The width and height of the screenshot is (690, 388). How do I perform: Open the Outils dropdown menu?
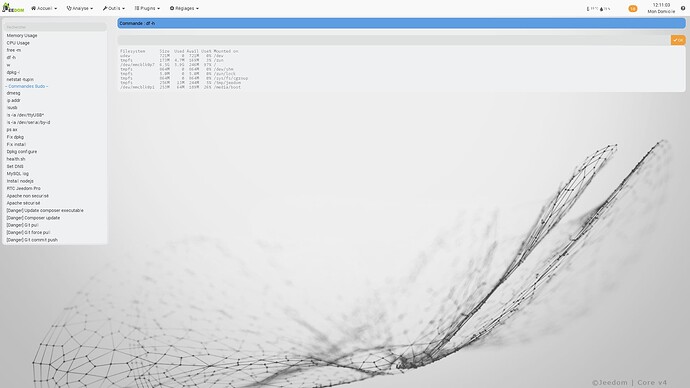[x=114, y=8]
